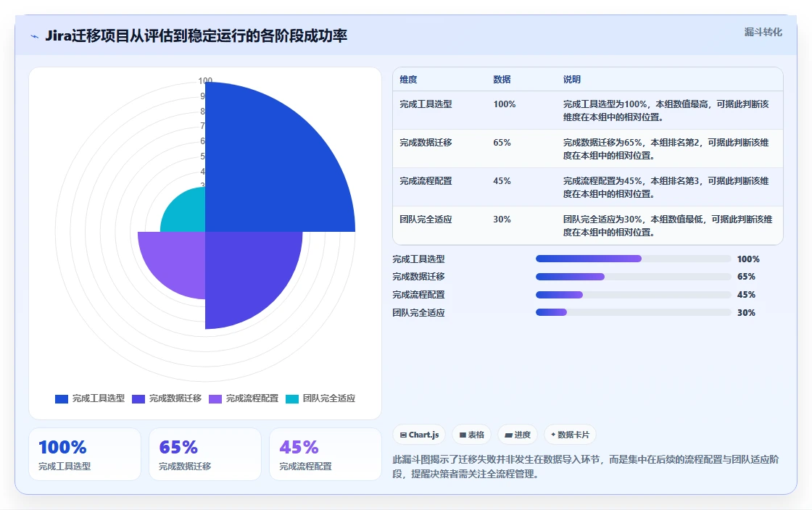Open the 65% 完成数据迁移 stat card
The width and height of the screenshot is (812, 510).
point(205,454)
